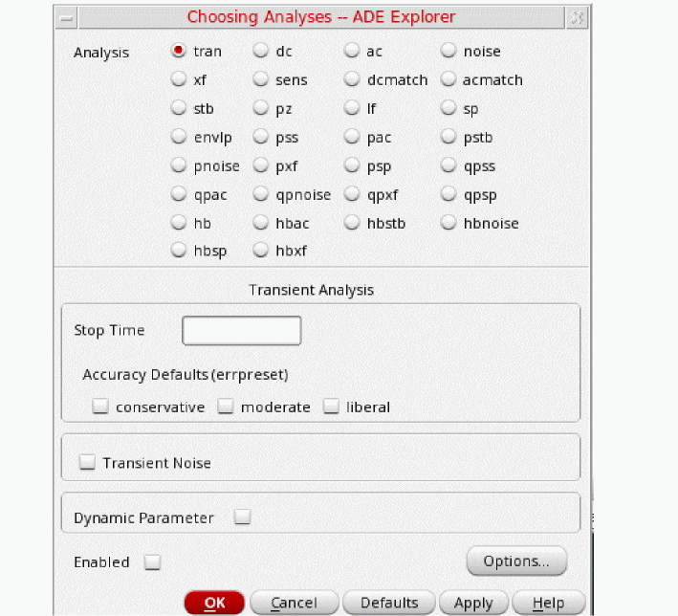Choose the hbsp analysis option
This screenshot has height=616, width=678.
178,250
